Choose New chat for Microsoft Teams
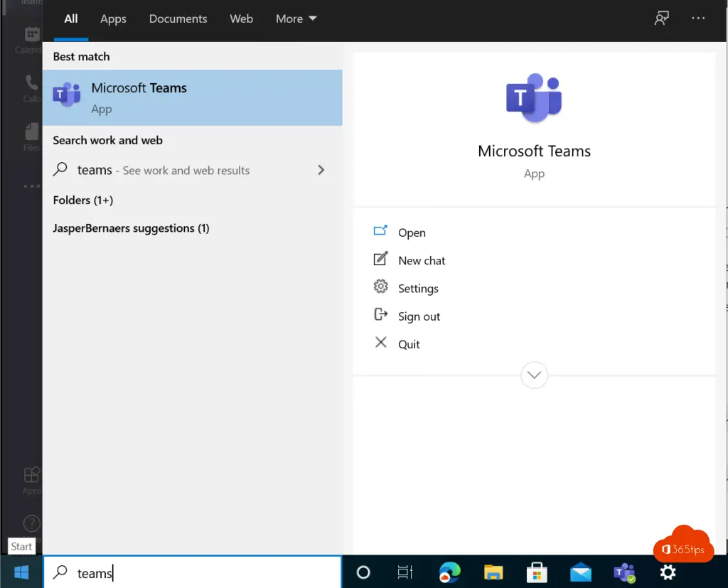This screenshot has height=588, width=728. pos(421,261)
